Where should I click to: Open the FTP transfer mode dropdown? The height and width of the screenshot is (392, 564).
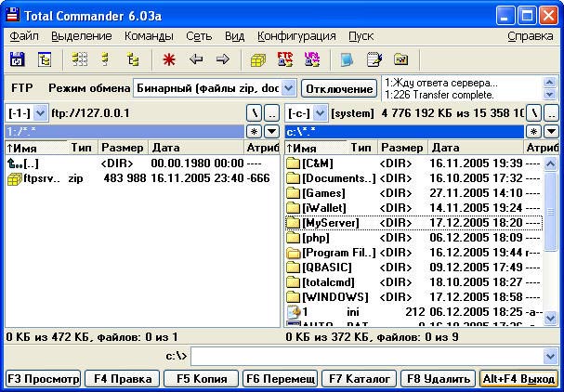(289, 88)
